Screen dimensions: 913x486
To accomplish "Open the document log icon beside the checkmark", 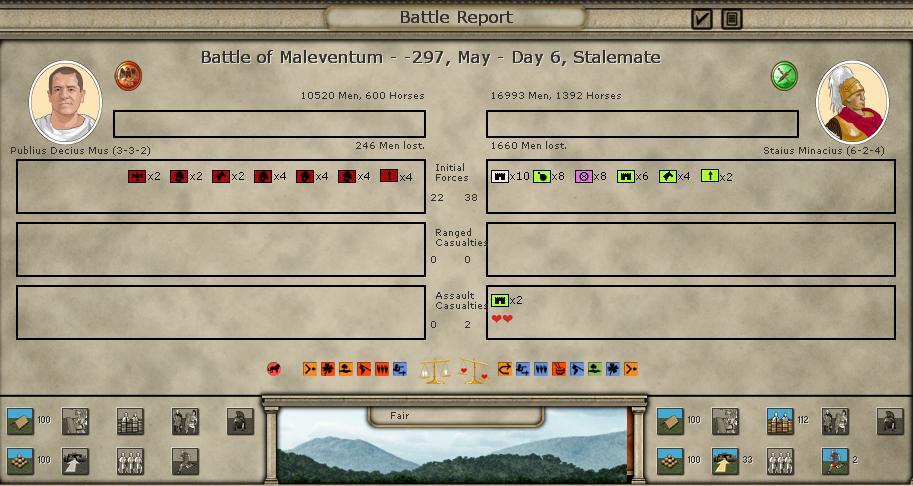I will click(732, 18).
